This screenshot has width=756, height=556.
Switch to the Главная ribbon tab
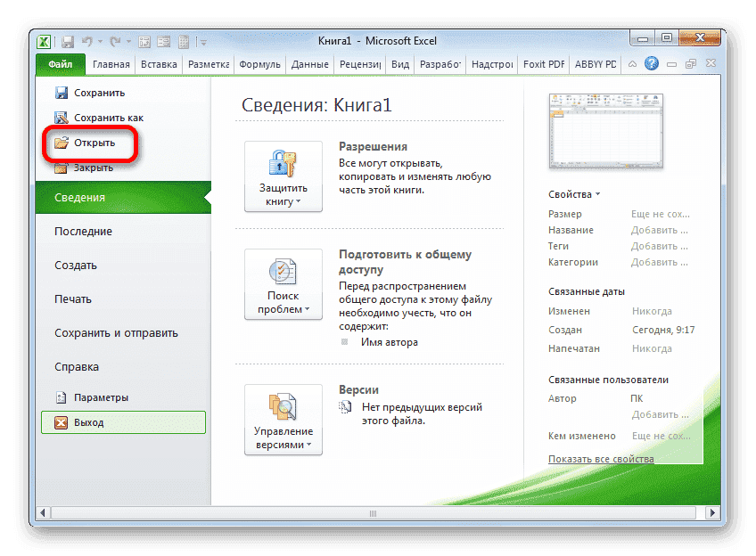(109, 64)
